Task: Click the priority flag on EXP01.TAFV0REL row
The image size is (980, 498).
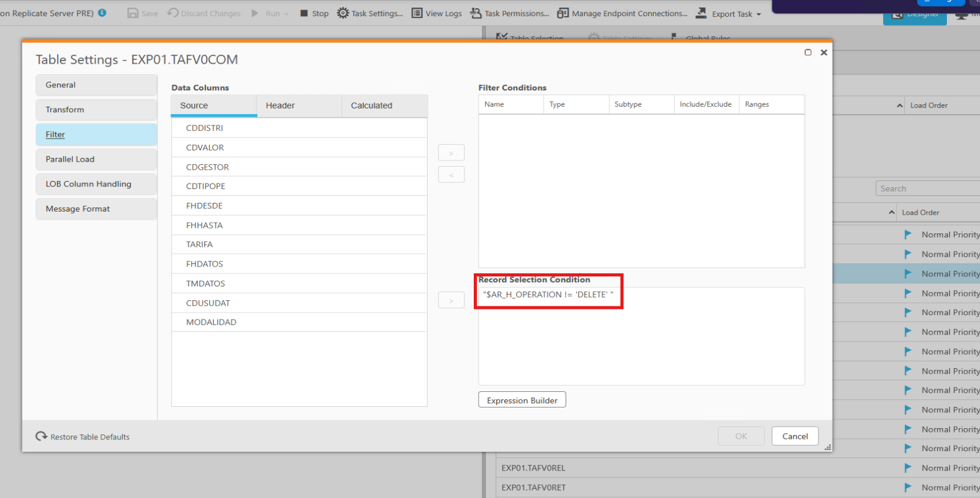Action: click(908, 468)
